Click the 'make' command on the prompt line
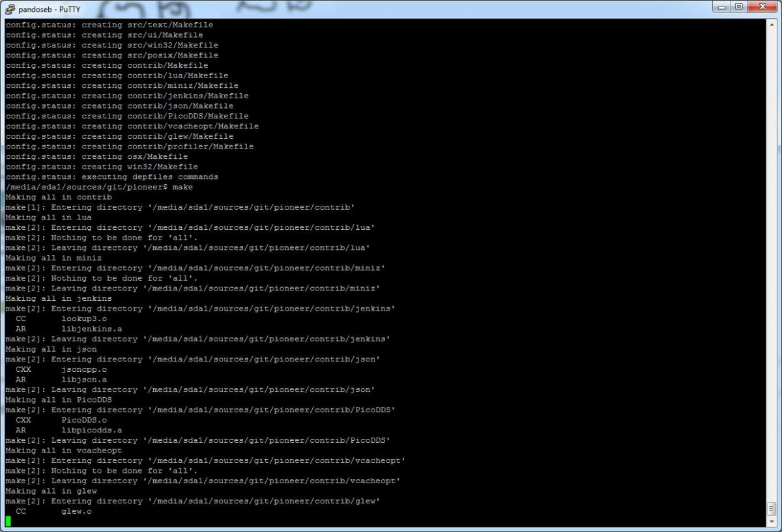This screenshot has height=532, width=782. pyautogui.click(x=182, y=187)
